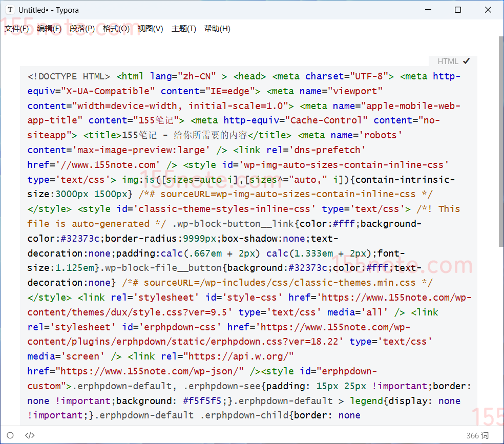Maximize the Typora window

[458, 10]
